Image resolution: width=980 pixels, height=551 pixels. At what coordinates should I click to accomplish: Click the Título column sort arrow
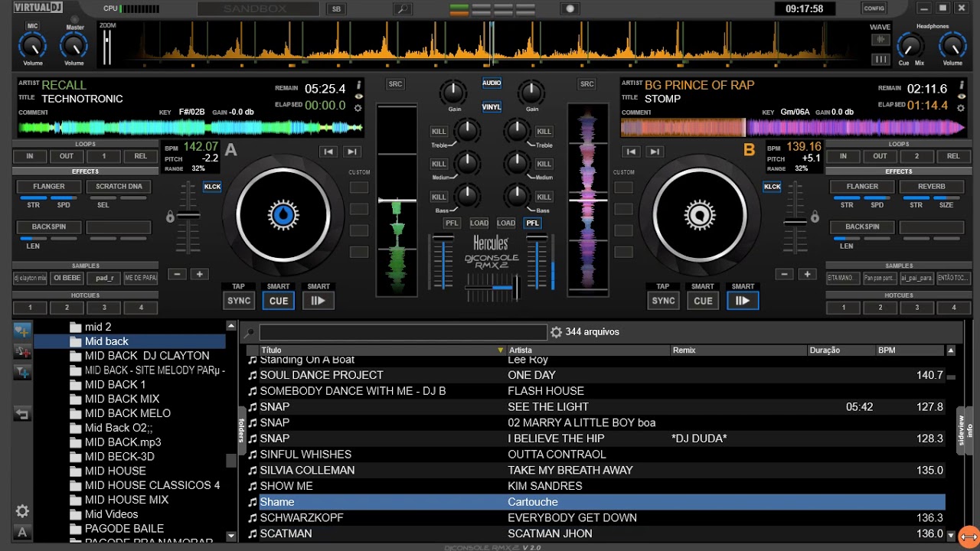[501, 350]
